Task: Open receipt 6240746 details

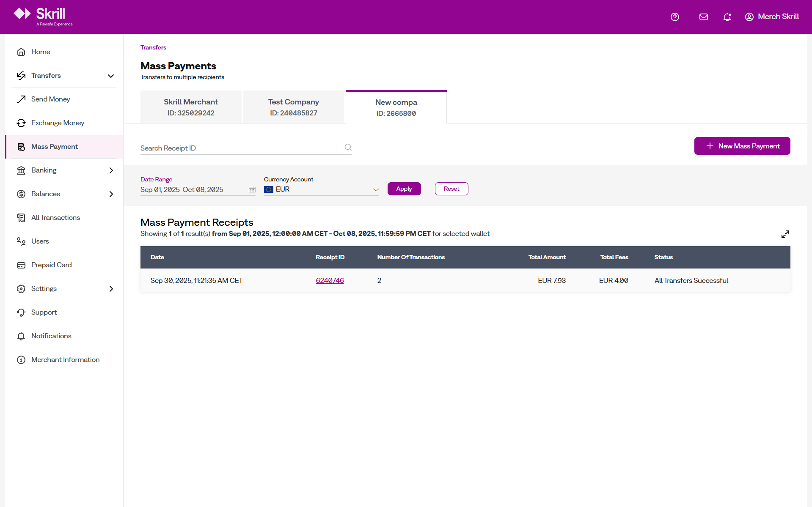Action: [330, 280]
